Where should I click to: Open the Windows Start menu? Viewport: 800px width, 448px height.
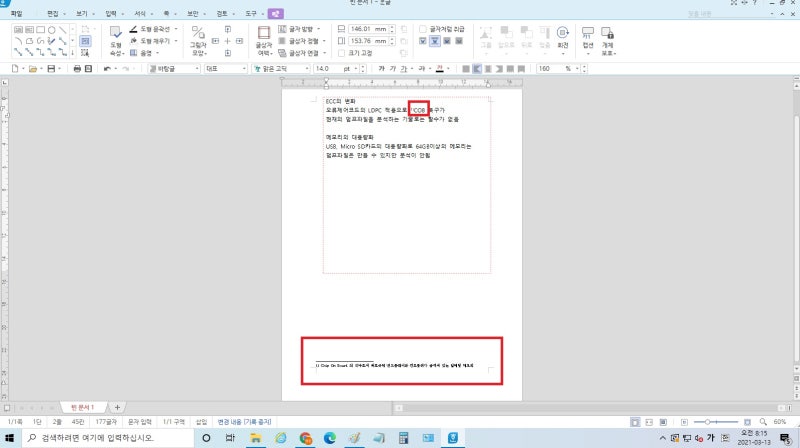[10, 438]
